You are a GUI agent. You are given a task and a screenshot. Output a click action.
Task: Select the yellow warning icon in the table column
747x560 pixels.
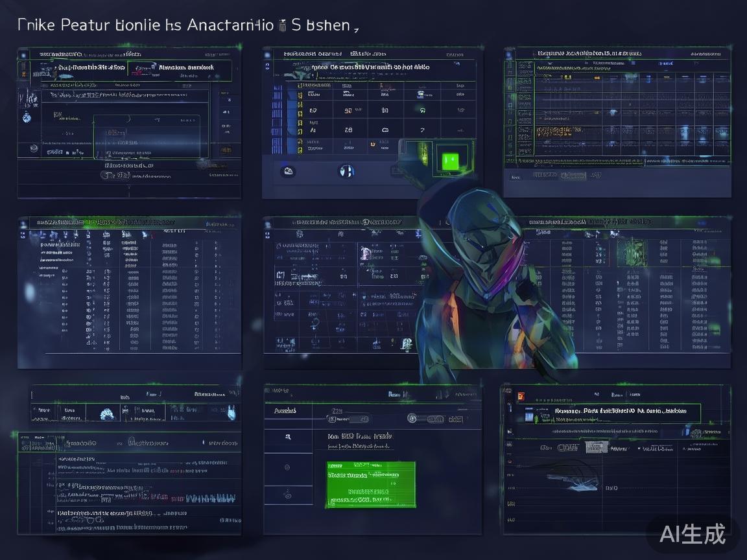(373, 143)
